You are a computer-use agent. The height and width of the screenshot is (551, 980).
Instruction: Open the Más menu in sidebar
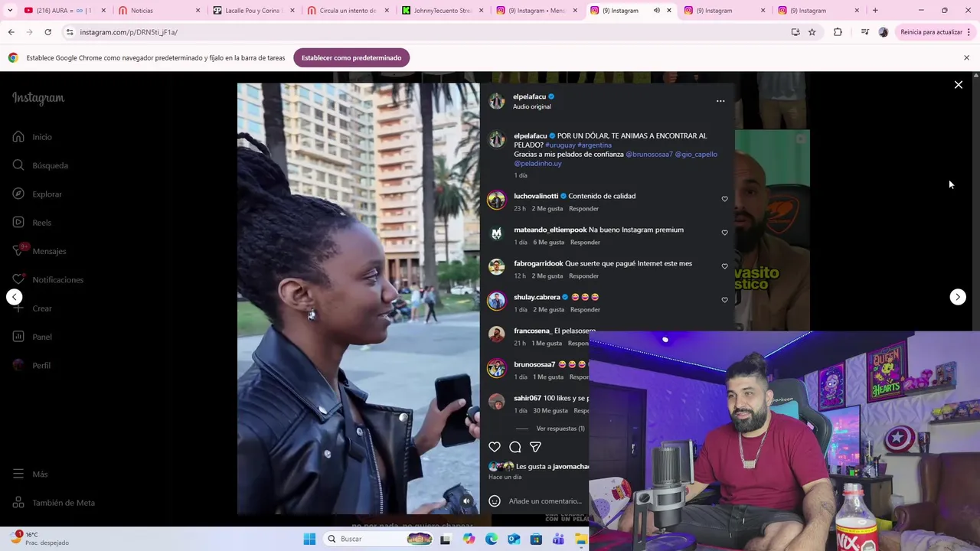tap(31, 474)
